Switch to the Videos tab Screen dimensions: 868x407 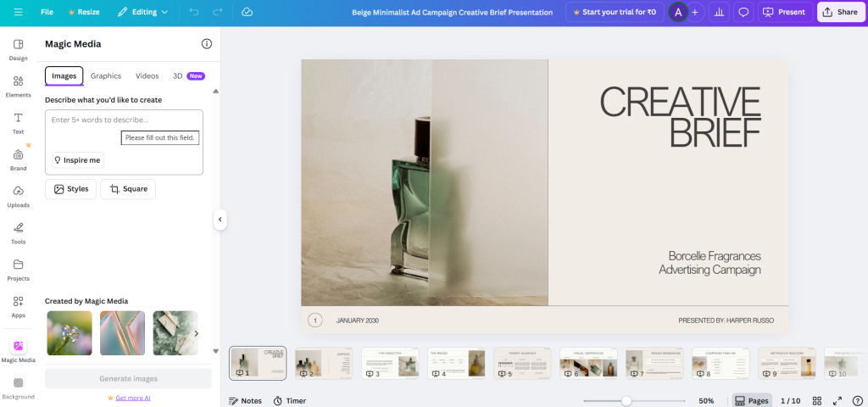coord(147,75)
